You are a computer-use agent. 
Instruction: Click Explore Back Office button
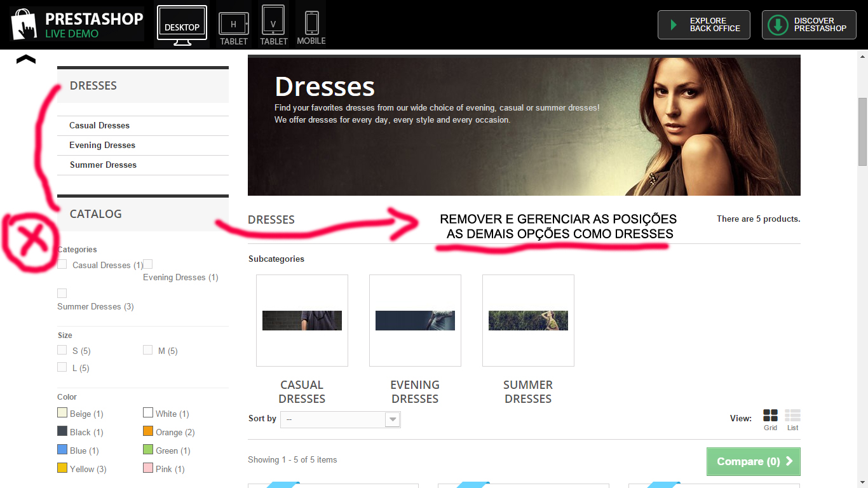[704, 25]
